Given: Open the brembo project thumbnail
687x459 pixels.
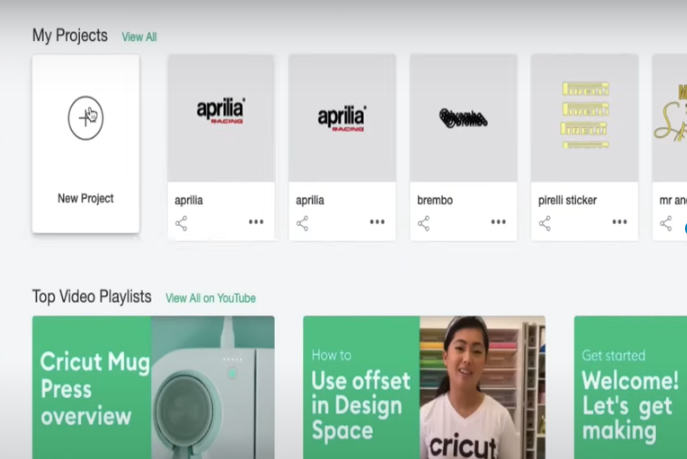Looking at the screenshot, I should 464,118.
